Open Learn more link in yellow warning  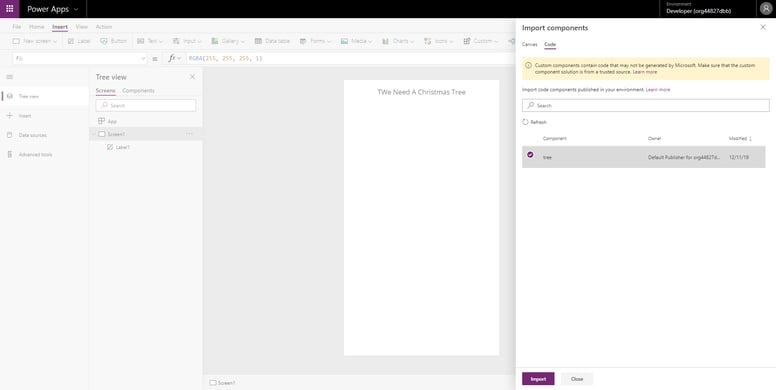click(x=645, y=72)
